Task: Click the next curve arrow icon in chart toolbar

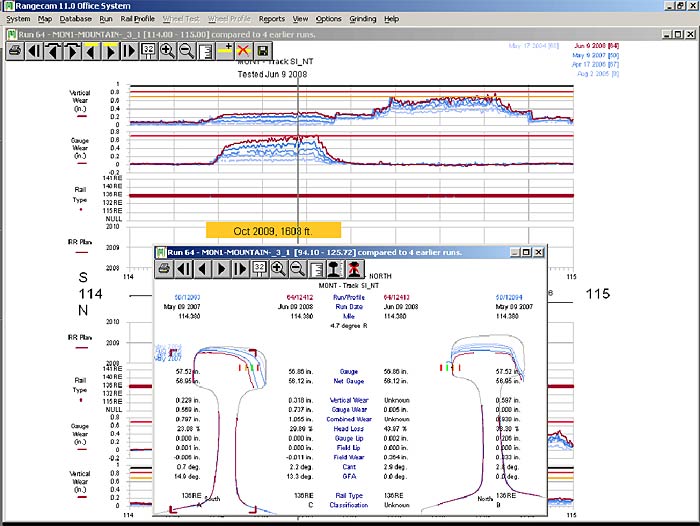Action: pyautogui.click(x=72, y=51)
